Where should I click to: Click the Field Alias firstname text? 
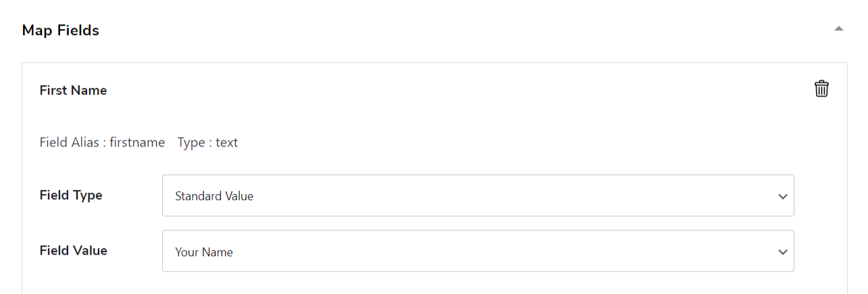pyautogui.click(x=103, y=143)
